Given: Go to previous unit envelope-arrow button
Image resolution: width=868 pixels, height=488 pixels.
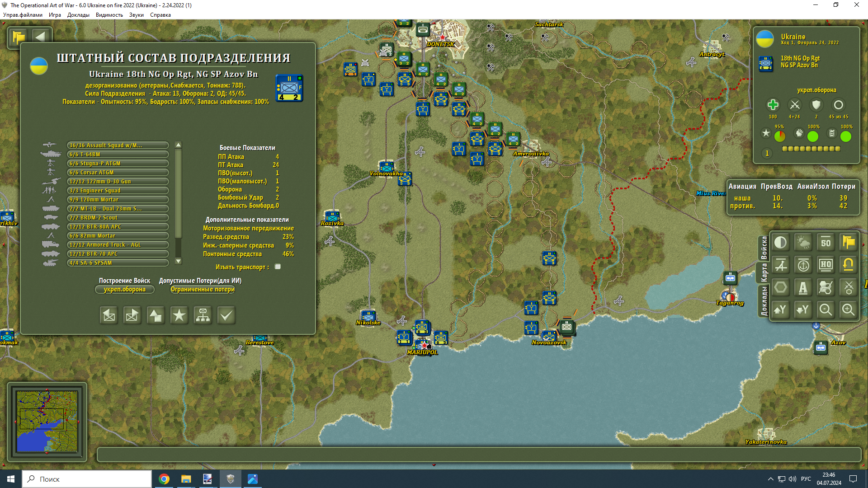Looking at the screenshot, I should [109, 315].
